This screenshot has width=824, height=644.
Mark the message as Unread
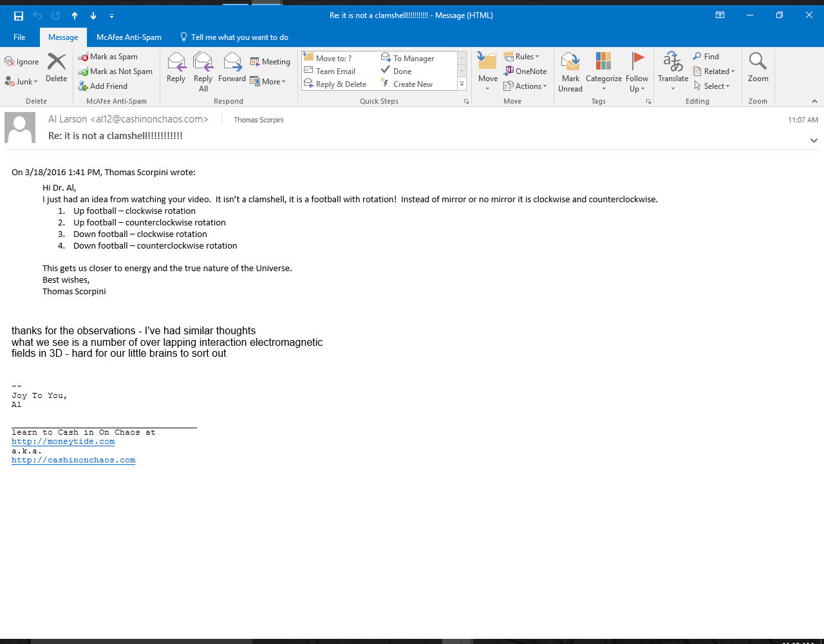(570, 72)
